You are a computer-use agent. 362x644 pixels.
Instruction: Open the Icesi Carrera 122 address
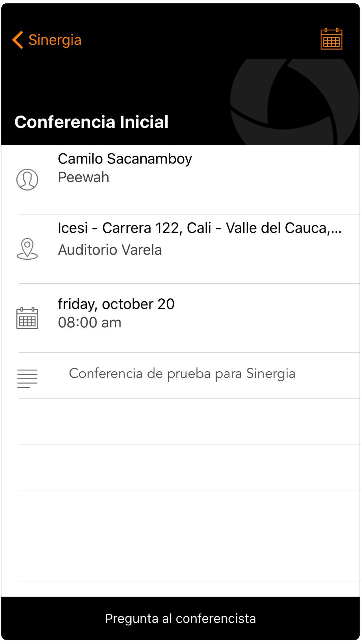tap(192, 228)
